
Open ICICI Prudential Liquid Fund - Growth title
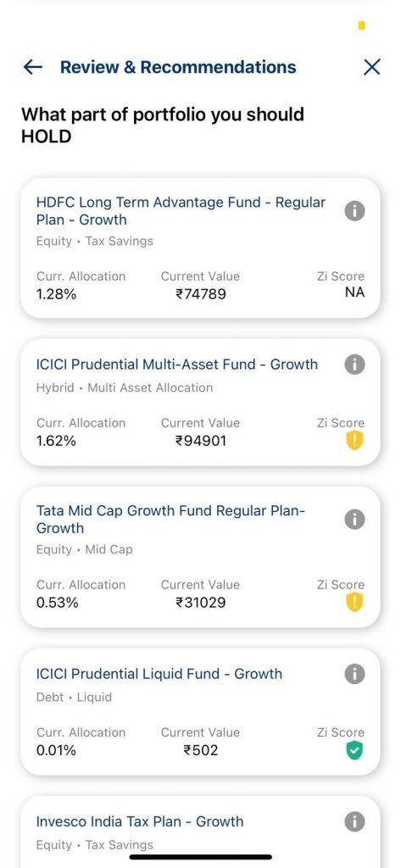point(159,674)
